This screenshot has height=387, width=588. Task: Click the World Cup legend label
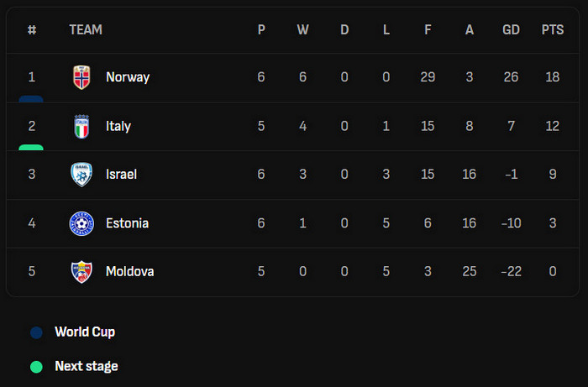coord(85,332)
